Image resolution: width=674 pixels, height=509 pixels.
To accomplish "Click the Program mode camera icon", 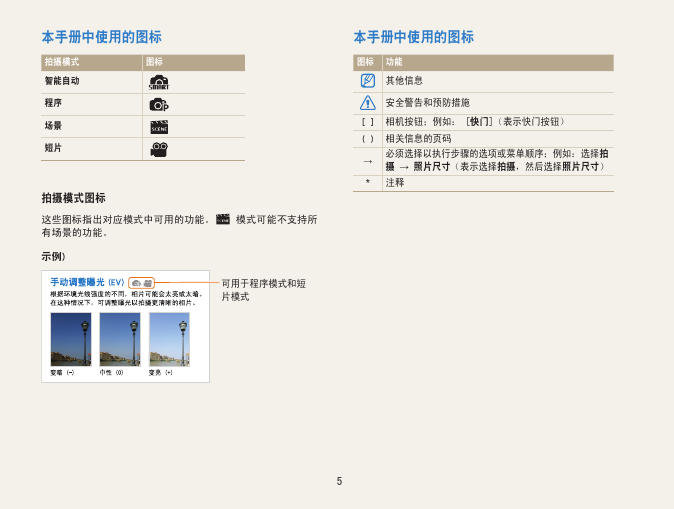I will pyautogui.click(x=159, y=104).
